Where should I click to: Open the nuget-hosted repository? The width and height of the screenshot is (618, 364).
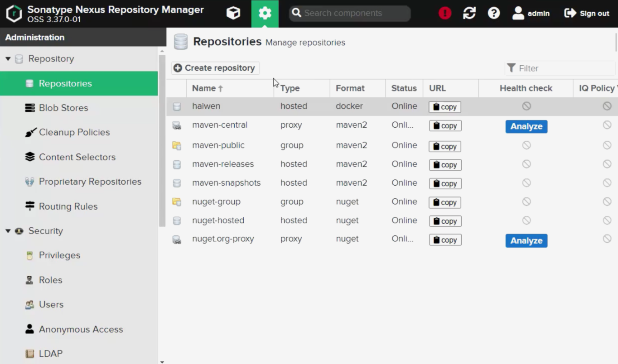click(x=392, y=220)
